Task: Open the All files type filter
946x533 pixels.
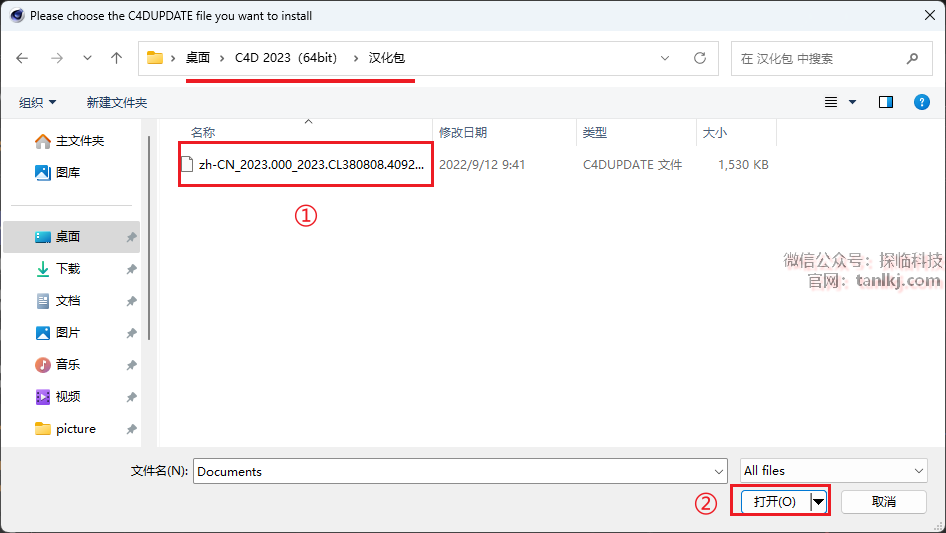Action: [834, 470]
